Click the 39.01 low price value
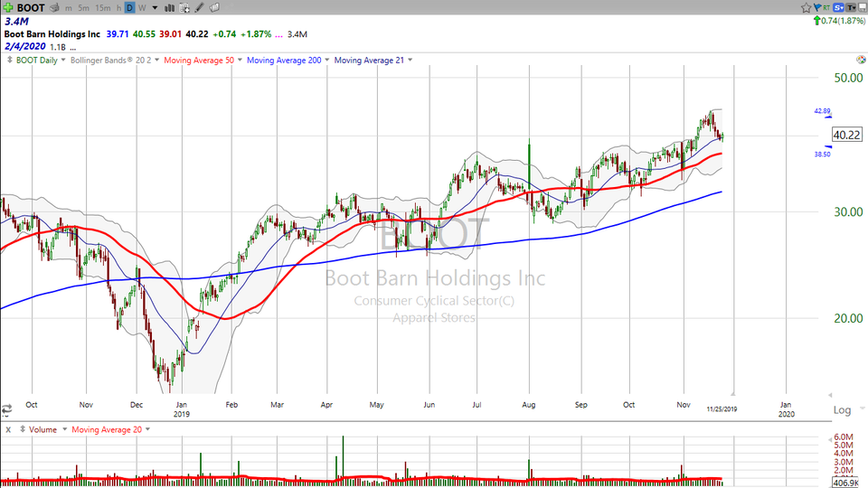Image resolution: width=868 pixels, height=488 pixels. click(171, 33)
